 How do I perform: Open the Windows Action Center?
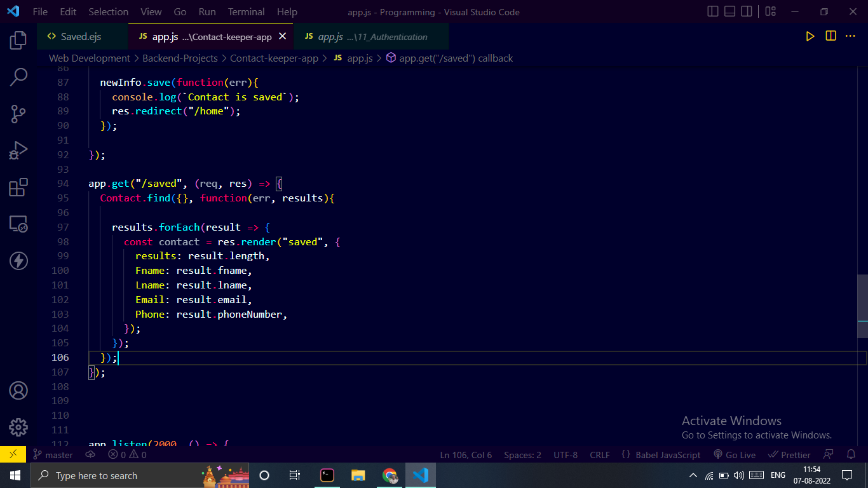tap(847, 475)
